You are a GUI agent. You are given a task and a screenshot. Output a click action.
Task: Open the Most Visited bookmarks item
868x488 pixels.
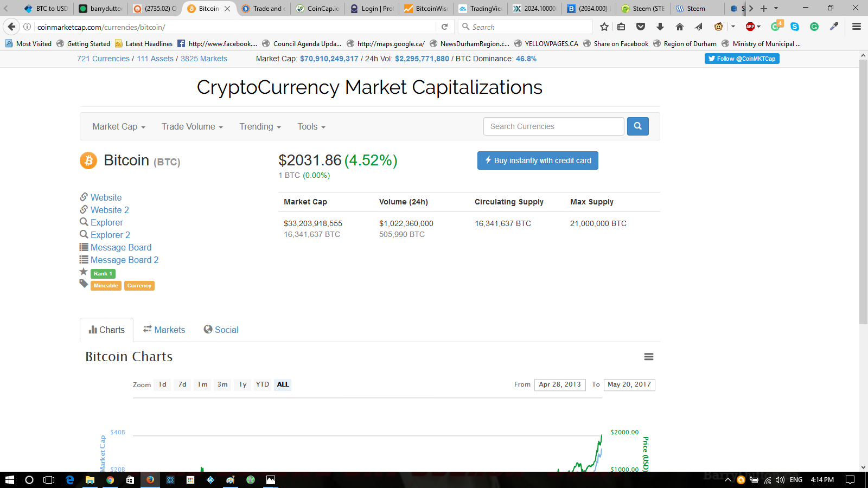[28, 44]
